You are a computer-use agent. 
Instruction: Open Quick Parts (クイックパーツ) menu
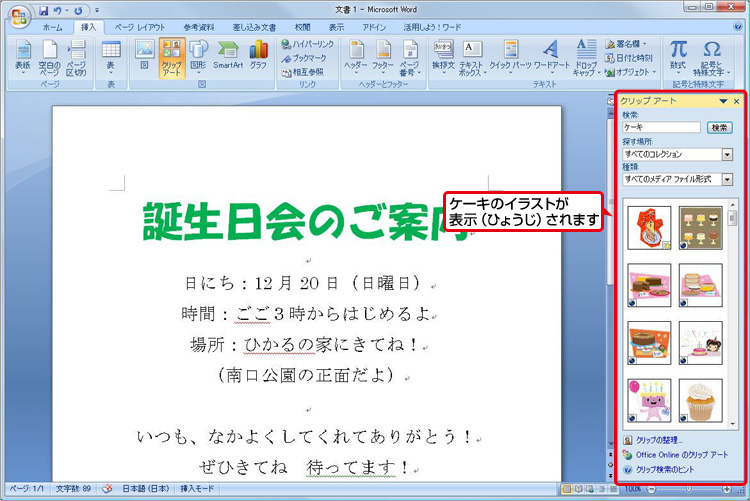click(x=510, y=57)
